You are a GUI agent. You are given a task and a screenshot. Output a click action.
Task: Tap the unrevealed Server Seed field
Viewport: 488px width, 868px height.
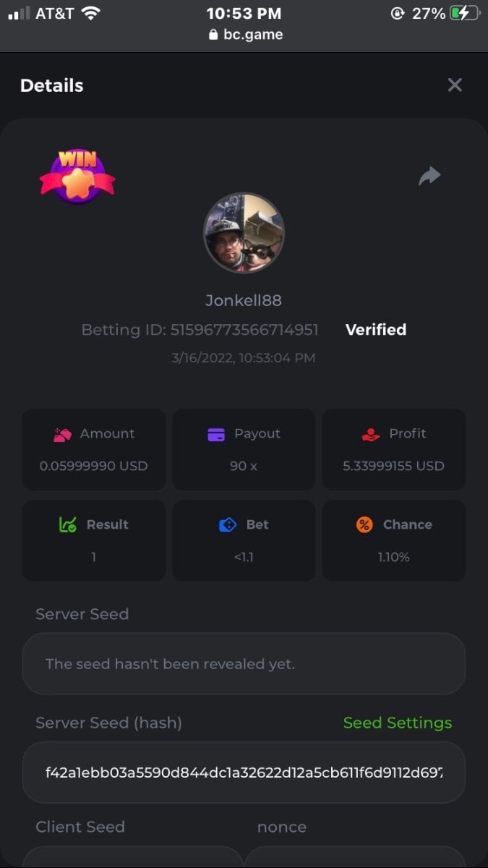pyautogui.click(x=244, y=664)
